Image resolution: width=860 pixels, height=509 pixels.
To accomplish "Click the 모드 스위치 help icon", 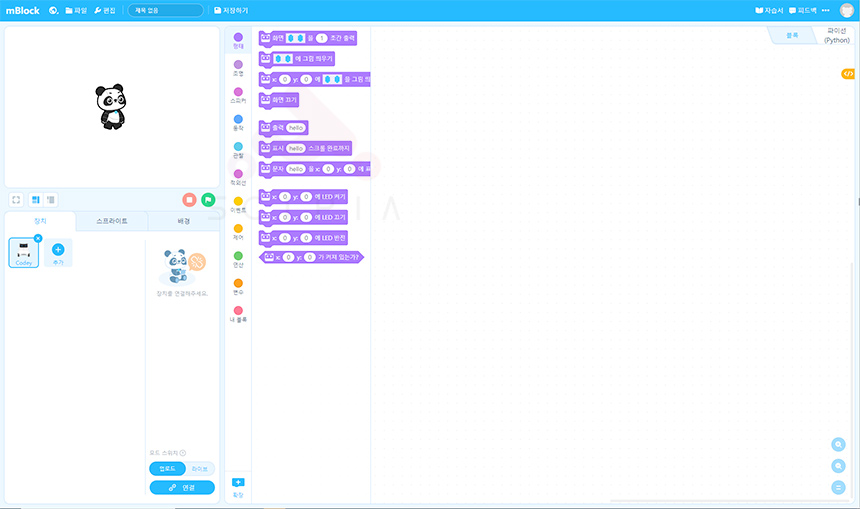I will click(183, 453).
